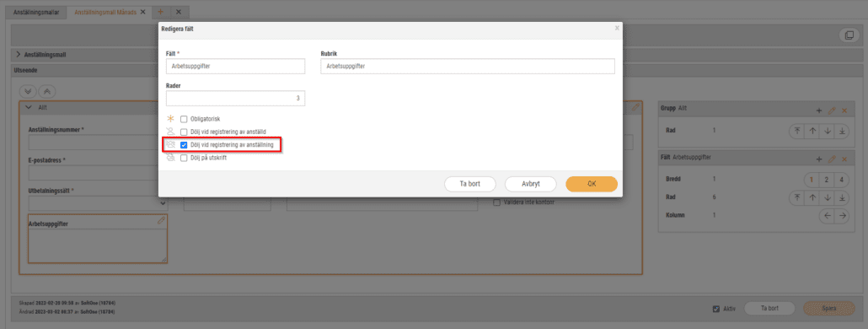
Task: Close the Anställningsmall Månads tab
Action: click(x=143, y=12)
